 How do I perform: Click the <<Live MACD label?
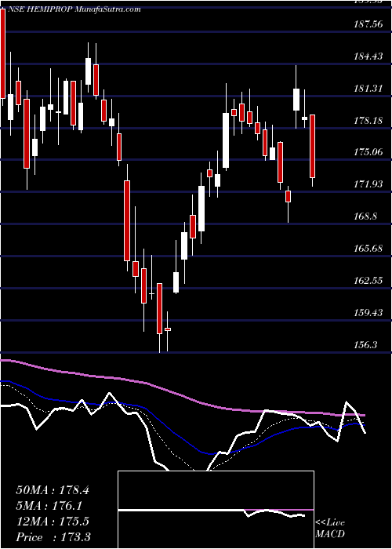(x=330, y=529)
